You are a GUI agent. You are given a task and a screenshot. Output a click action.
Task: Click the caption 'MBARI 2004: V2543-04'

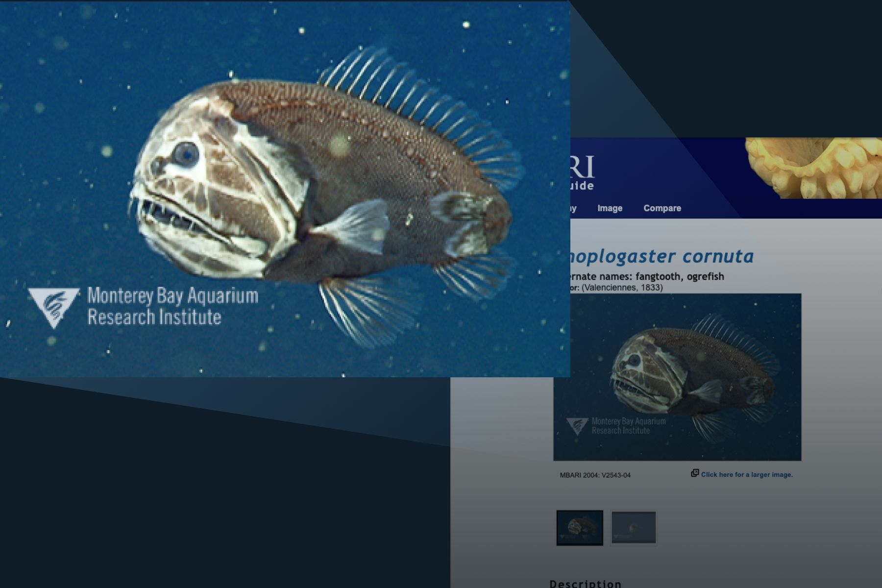point(595,475)
